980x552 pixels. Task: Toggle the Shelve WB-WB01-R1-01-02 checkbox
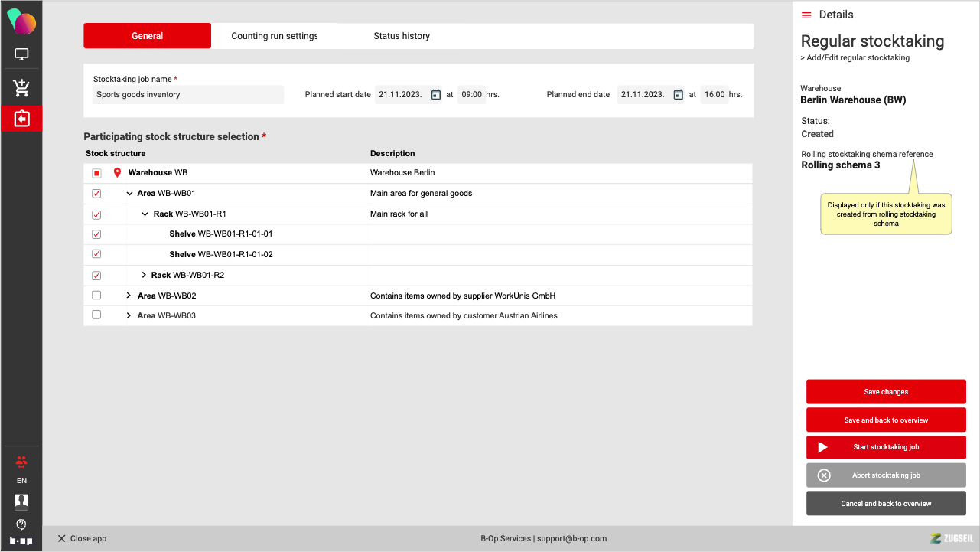(96, 254)
